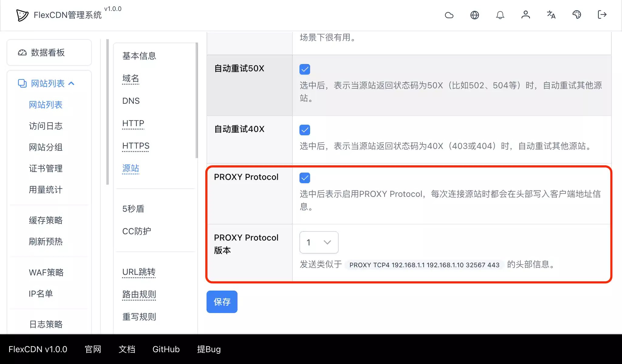Disable the PROXY Protocol checkbox
Image resolution: width=622 pixels, height=364 pixels.
tap(305, 178)
